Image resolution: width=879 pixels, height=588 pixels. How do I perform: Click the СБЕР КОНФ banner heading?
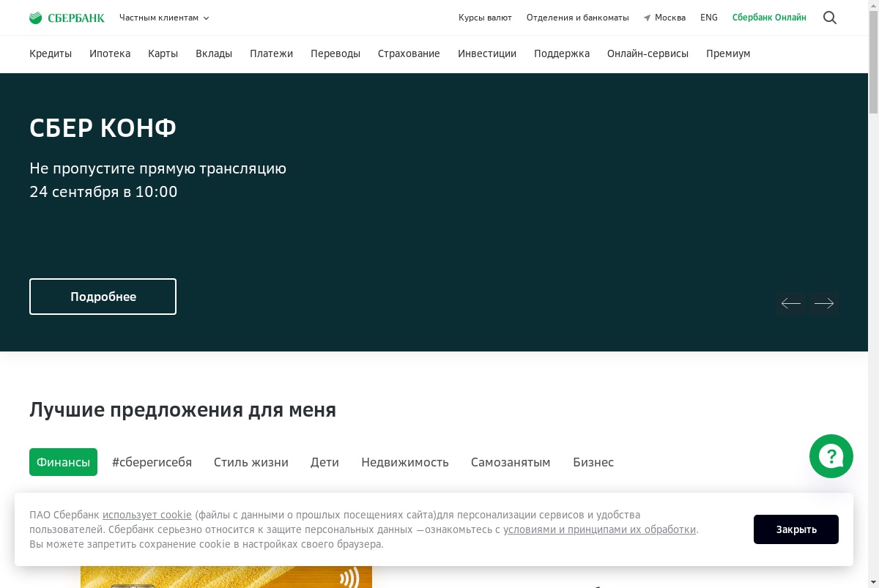pyautogui.click(x=103, y=128)
